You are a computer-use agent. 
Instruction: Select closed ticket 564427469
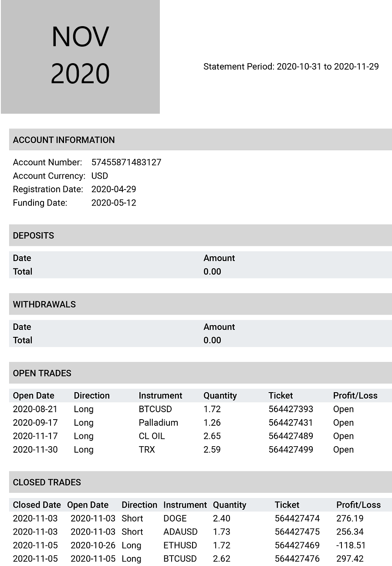coord(297,546)
